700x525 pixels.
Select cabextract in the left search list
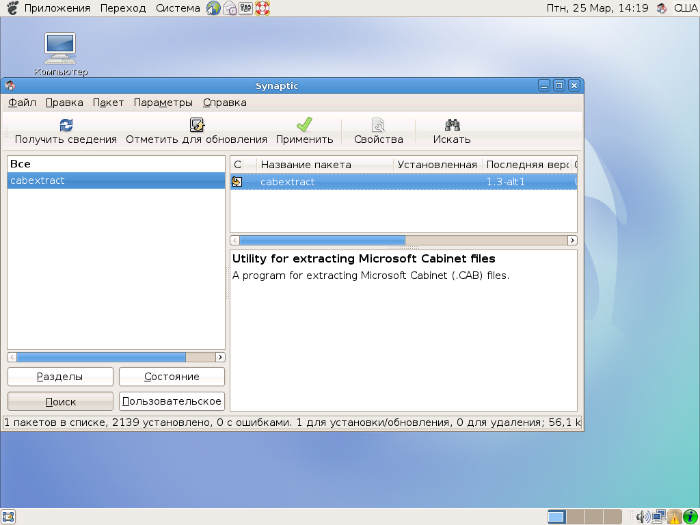[x=116, y=180]
